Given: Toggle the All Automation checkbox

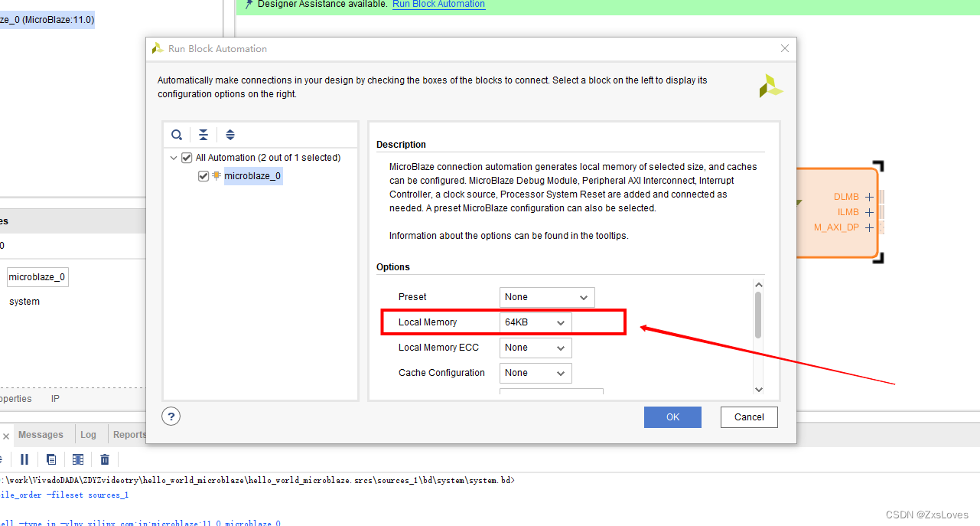Looking at the screenshot, I should point(187,158).
